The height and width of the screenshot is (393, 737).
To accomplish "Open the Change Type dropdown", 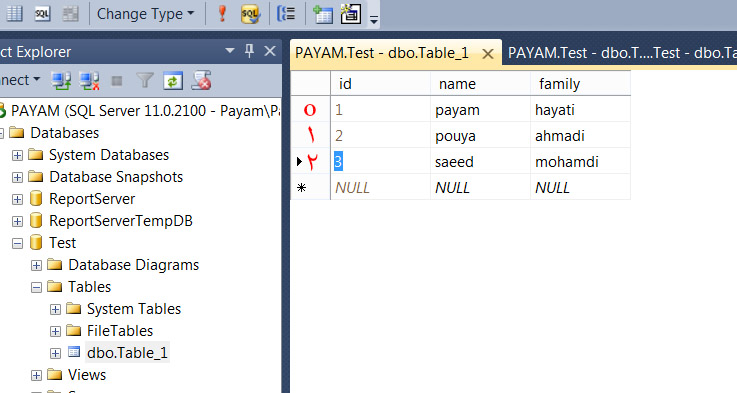I will click(x=145, y=14).
